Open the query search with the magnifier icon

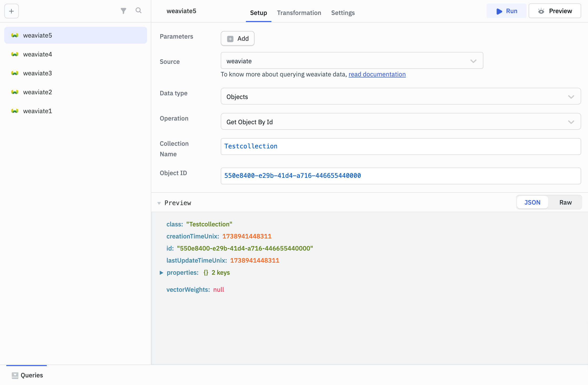(138, 11)
